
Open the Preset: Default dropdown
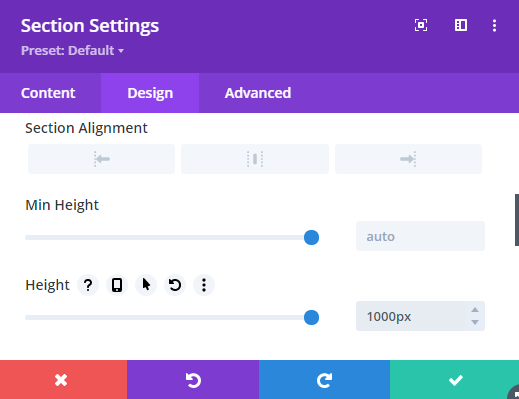[x=72, y=51]
